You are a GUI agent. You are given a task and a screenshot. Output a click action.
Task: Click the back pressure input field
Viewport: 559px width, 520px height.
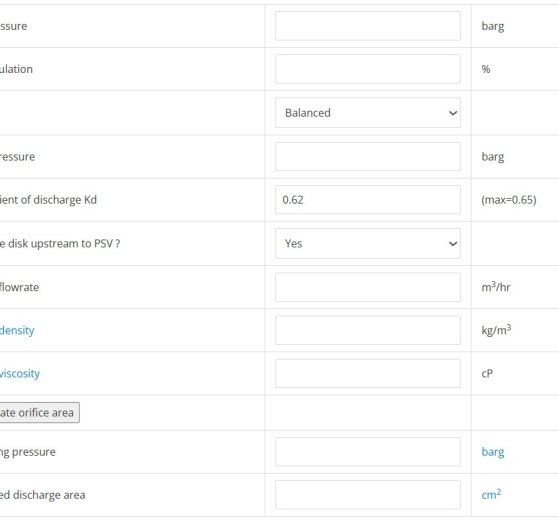(368, 157)
